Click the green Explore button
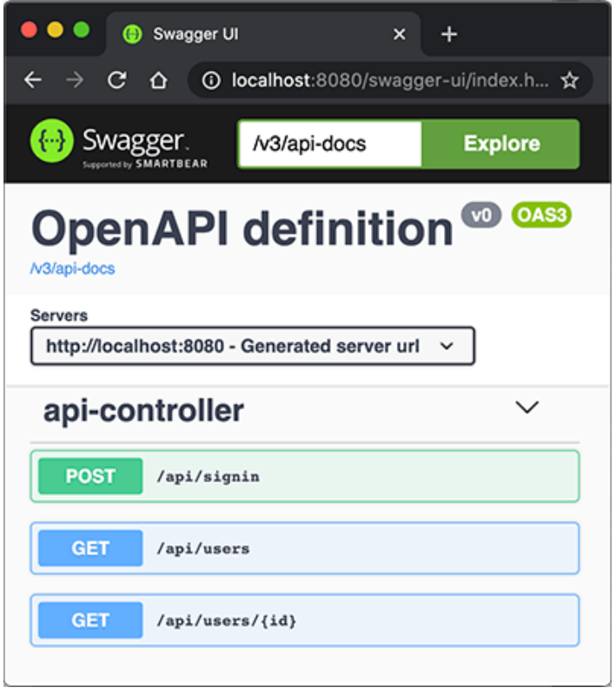 point(500,144)
